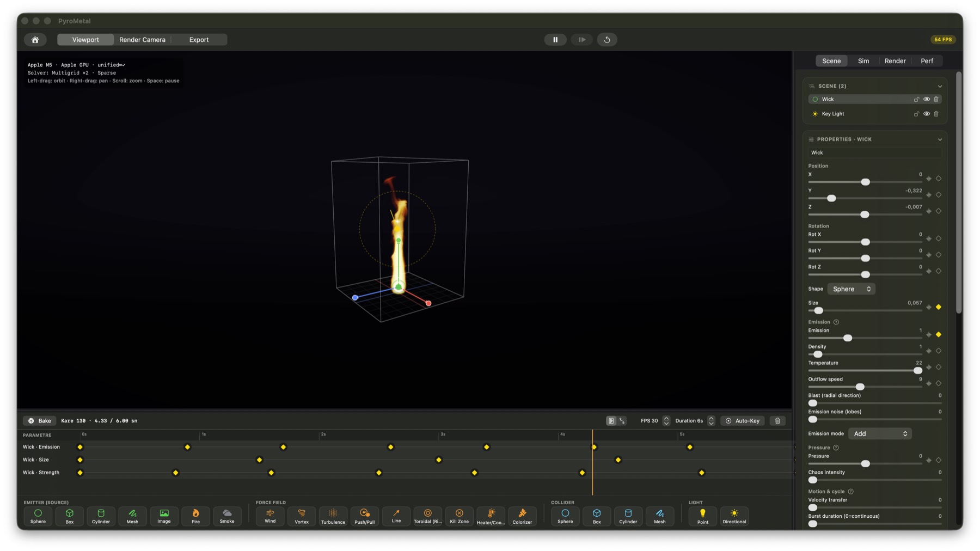Toggle keyframe diamond for Emission

tap(939, 334)
